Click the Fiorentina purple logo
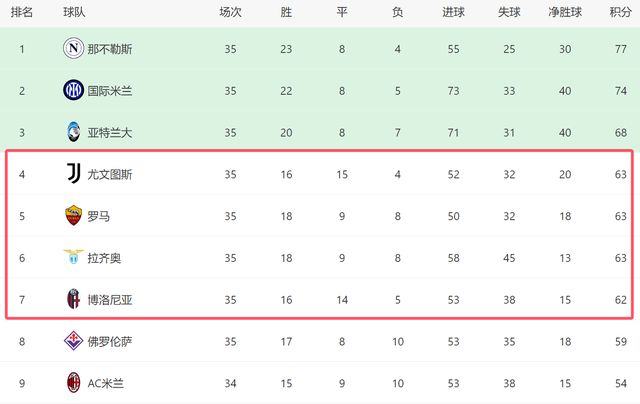Image resolution: width=640 pixels, height=404 pixels. [73, 341]
